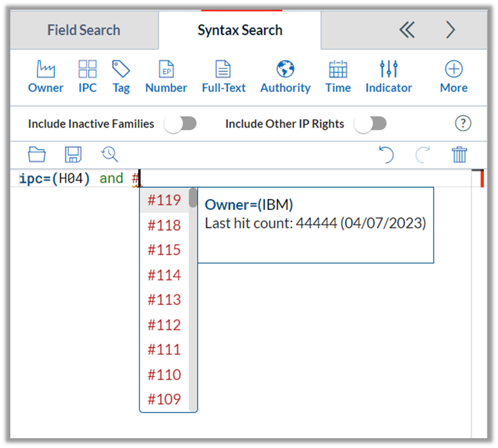Clear the query with trash icon
Viewport: 498px width, 448px height.
pyautogui.click(x=460, y=154)
